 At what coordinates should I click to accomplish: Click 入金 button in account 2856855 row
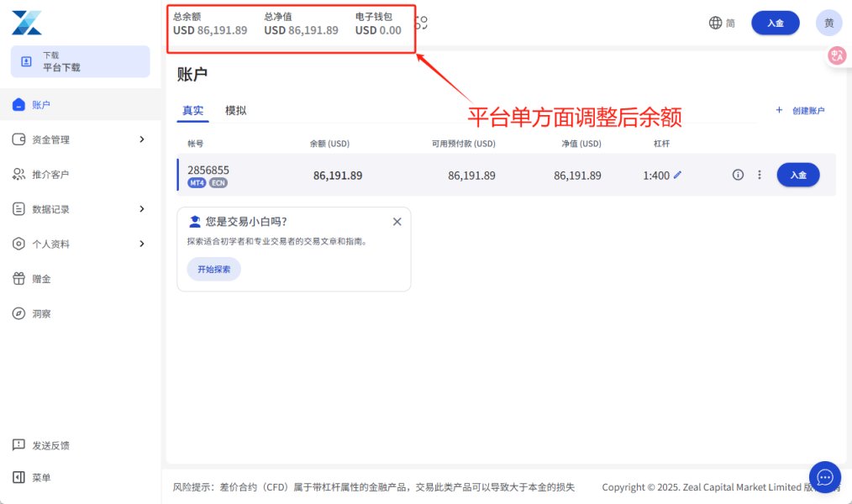[798, 175]
